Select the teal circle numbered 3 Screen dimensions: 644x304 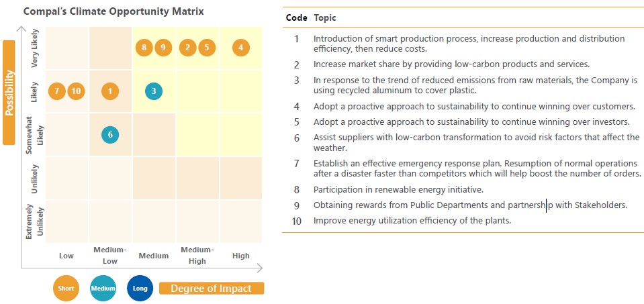point(154,91)
